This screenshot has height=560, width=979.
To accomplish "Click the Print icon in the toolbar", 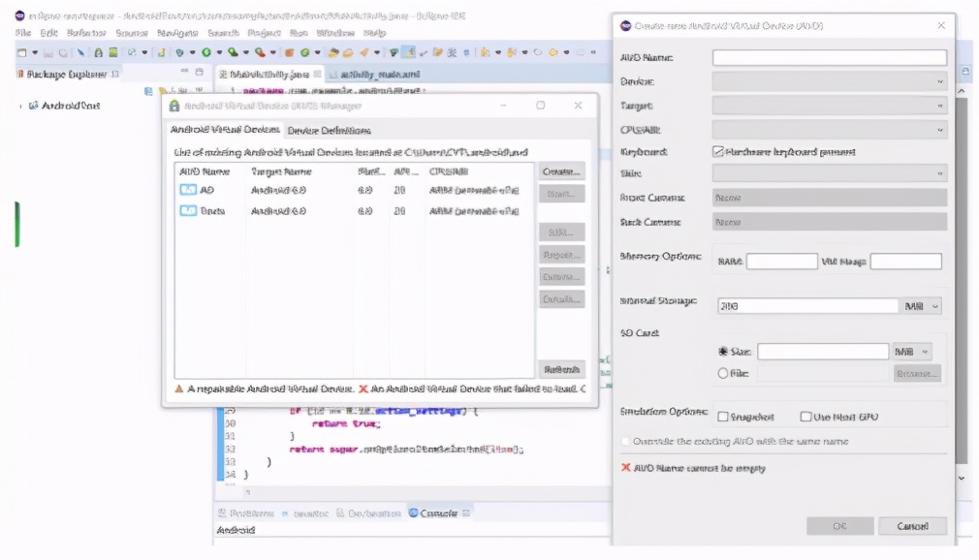I will pos(64,51).
